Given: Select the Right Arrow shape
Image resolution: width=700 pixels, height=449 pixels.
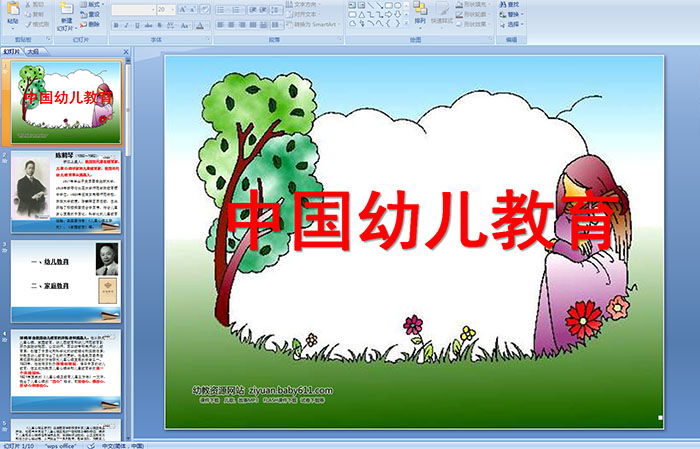Looking at the screenshot, I should (388, 15).
